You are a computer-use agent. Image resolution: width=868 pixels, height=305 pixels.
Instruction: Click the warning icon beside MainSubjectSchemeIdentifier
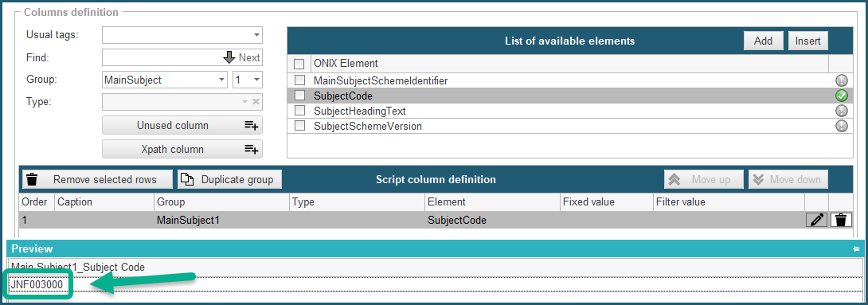point(842,80)
